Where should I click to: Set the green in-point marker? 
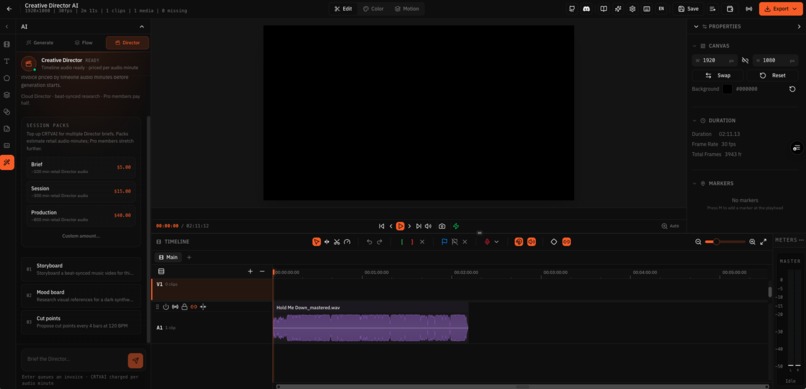click(401, 242)
